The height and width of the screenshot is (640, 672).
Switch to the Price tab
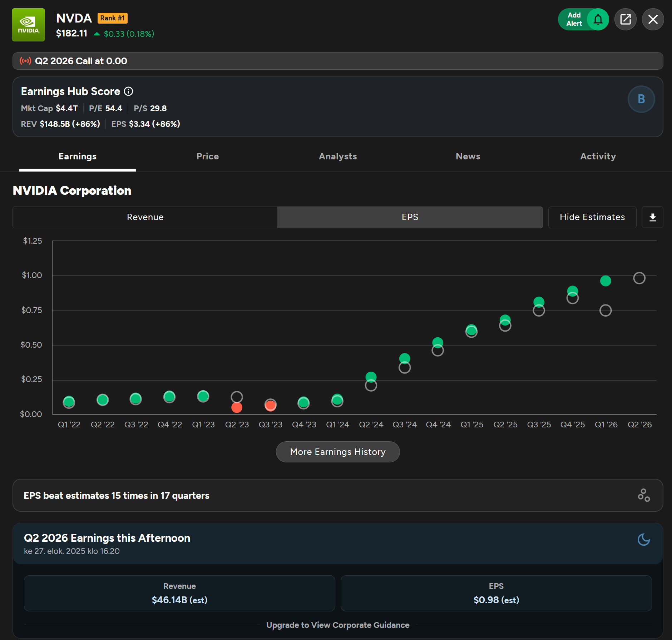208,156
